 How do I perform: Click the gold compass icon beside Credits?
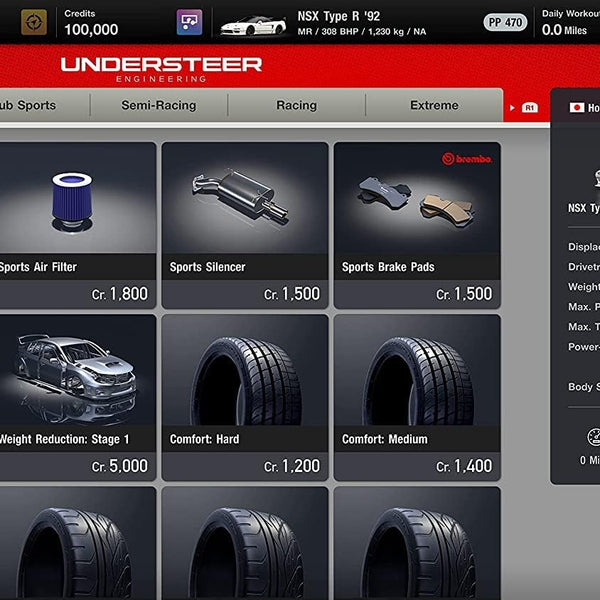click(34, 22)
